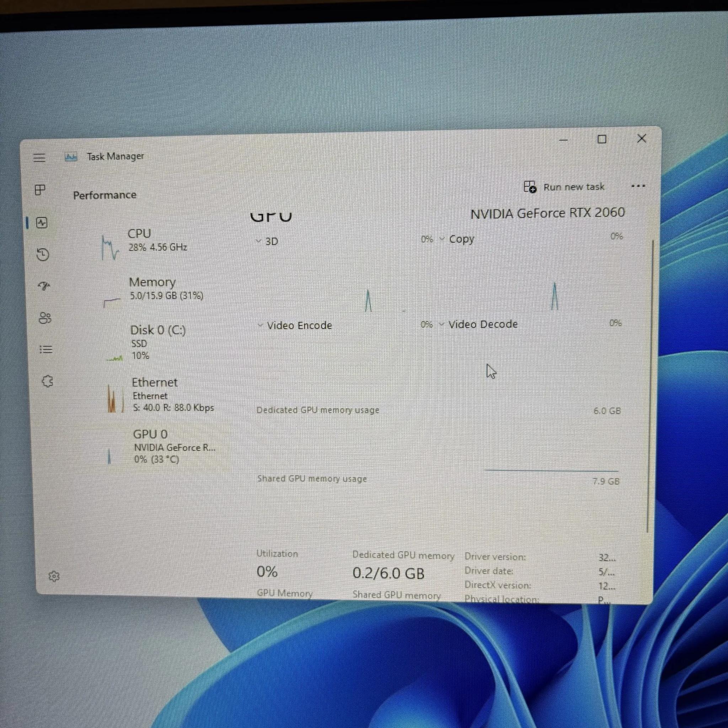Open the Users page

tap(45, 319)
